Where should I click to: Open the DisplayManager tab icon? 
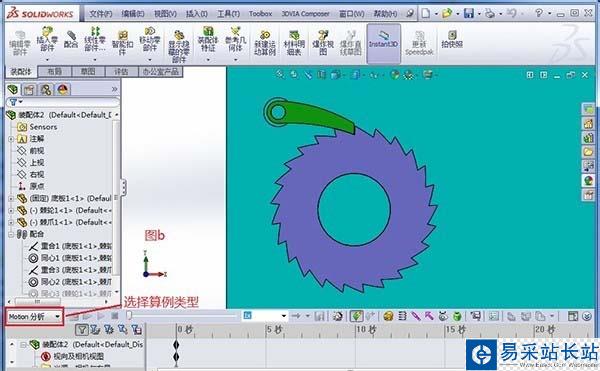[63, 89]
